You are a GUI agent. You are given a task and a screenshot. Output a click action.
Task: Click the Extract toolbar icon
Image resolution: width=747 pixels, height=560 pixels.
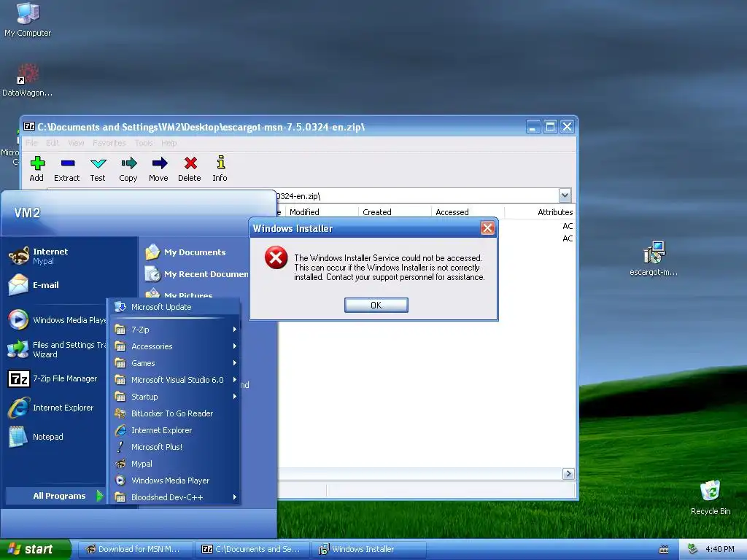pyautogui.click(x=66, y=169)
